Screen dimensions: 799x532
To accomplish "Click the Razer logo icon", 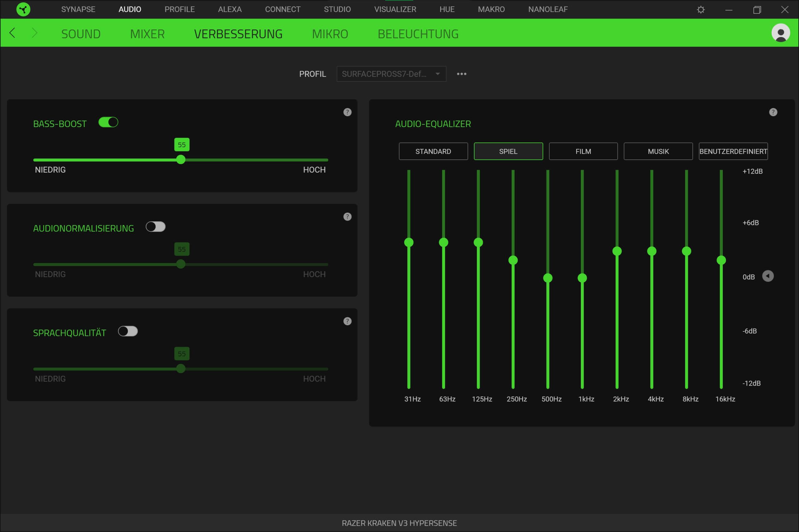I will 23,9.
